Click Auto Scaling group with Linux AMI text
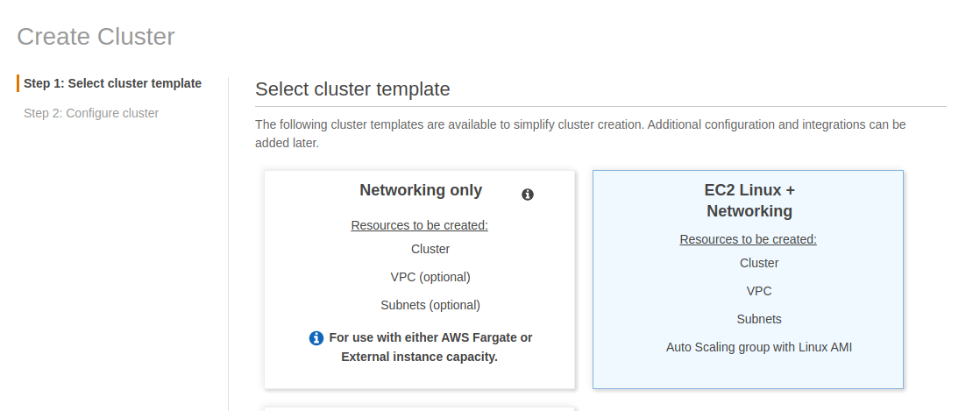This screenshot has width=980, height=411. pos(759,347)
